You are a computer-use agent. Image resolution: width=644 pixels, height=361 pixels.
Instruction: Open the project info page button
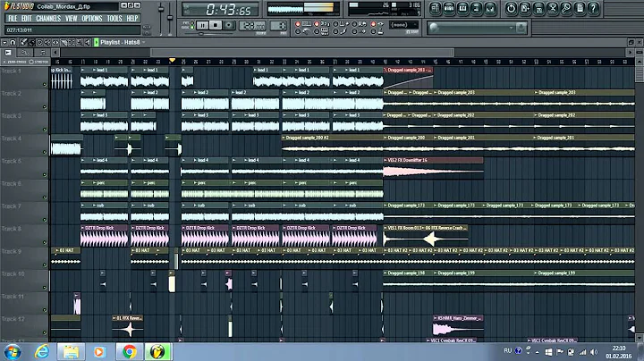580,8
